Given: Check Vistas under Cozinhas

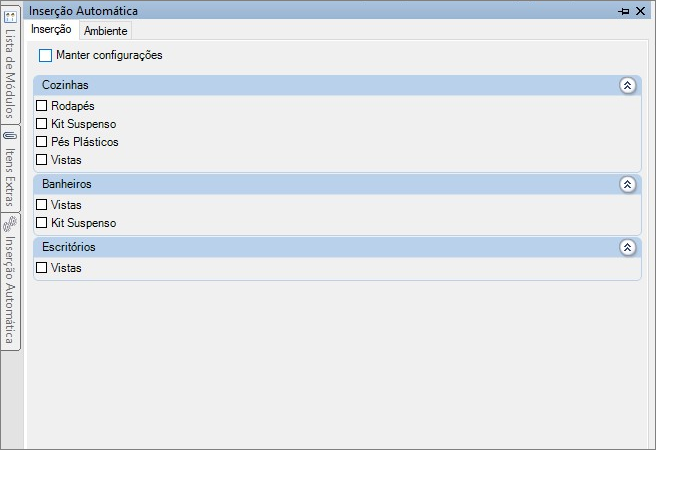Looking at the screenshot, I should point(42,160).
